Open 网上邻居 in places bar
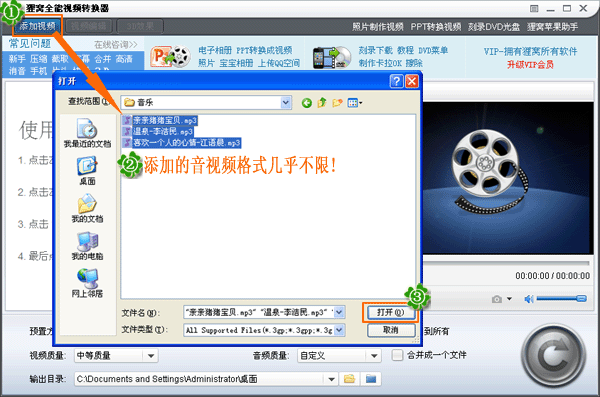This screenshot has width=600, height=397. pyautogui.click(x=87, y=283)
